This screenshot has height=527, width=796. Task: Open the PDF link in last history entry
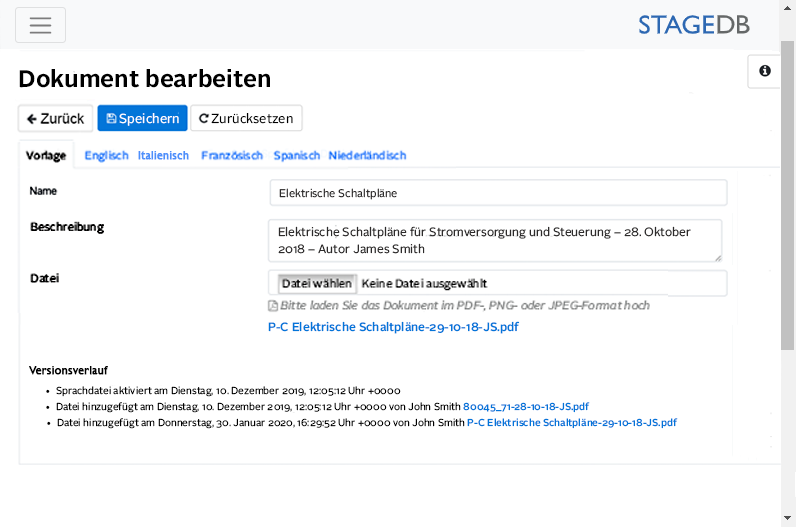tap(571, 422)
